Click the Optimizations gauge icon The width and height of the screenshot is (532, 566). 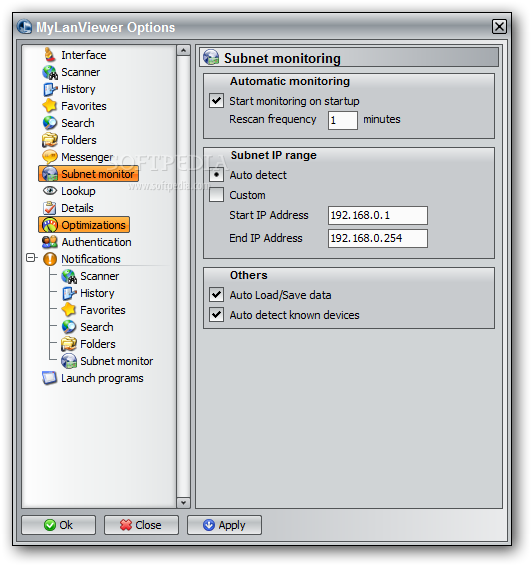(50, 225)
